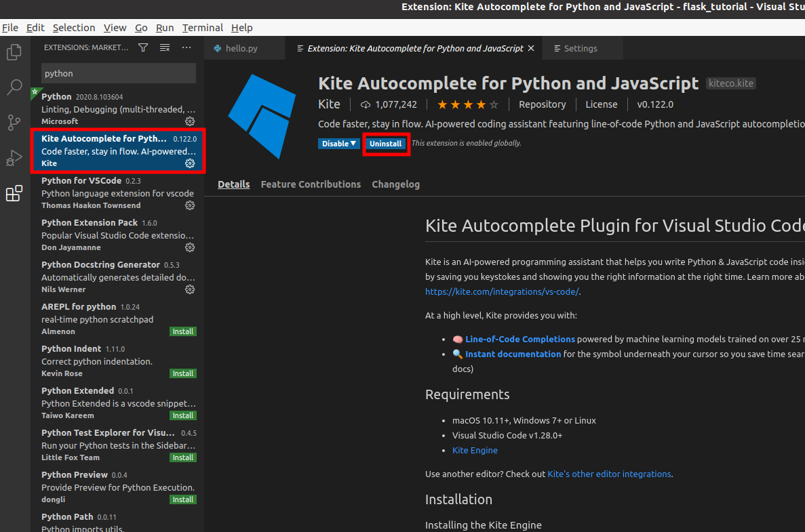Click the Kite extension logo image
Screen dimensions: 805x532
(x=262, y=117)
